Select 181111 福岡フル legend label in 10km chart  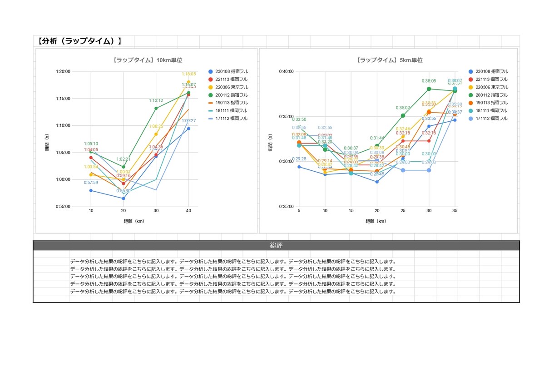[232, 110]
